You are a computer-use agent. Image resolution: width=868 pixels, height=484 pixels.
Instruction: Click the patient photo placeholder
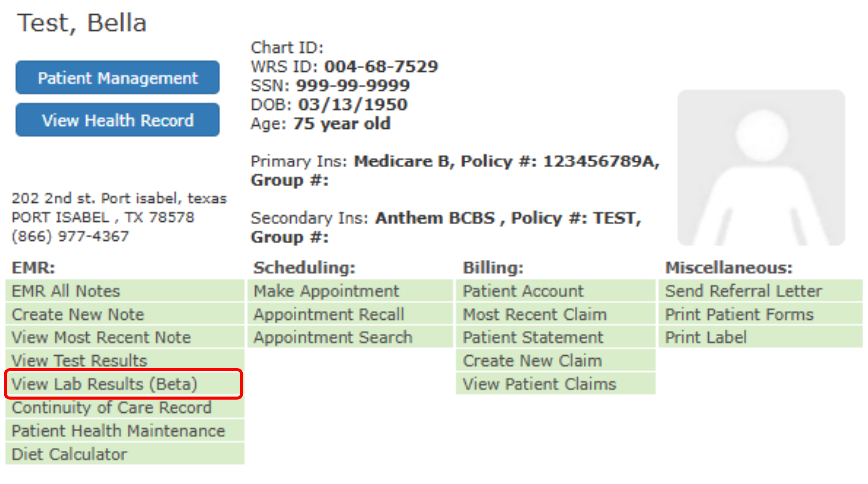tap(760, 167)
